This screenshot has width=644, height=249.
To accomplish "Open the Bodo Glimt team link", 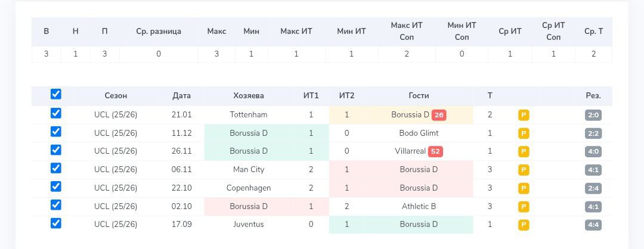I will click(419, 133).
